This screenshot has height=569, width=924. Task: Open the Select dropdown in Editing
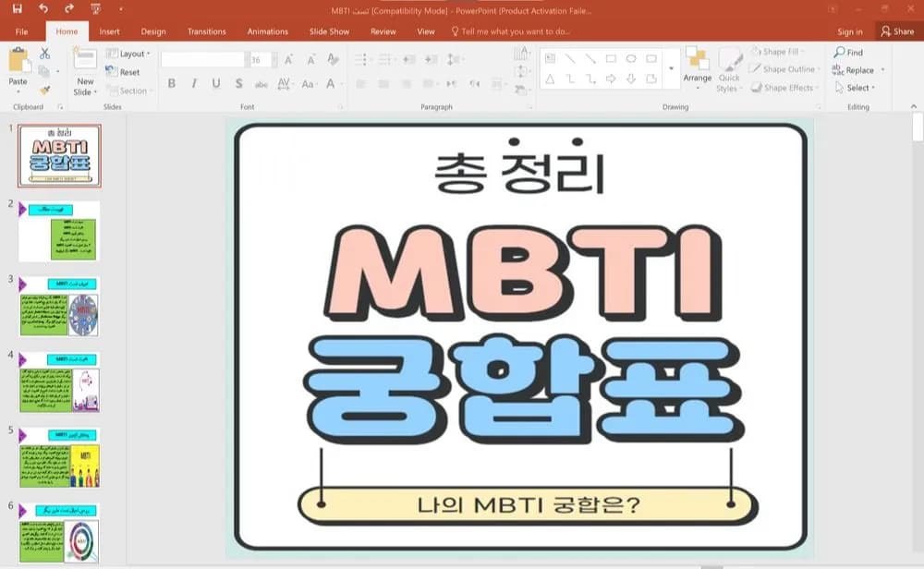pyautogui.click(x=855, y=88)
